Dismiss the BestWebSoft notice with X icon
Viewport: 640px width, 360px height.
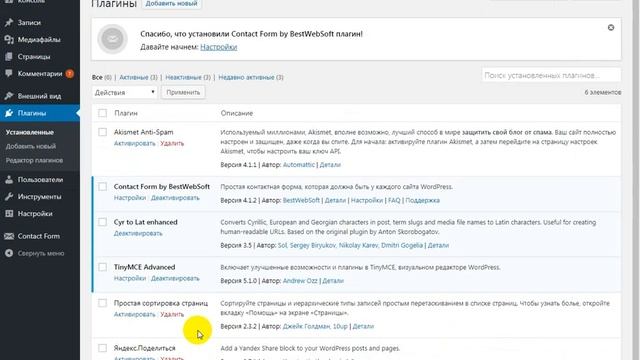(611, 27)
